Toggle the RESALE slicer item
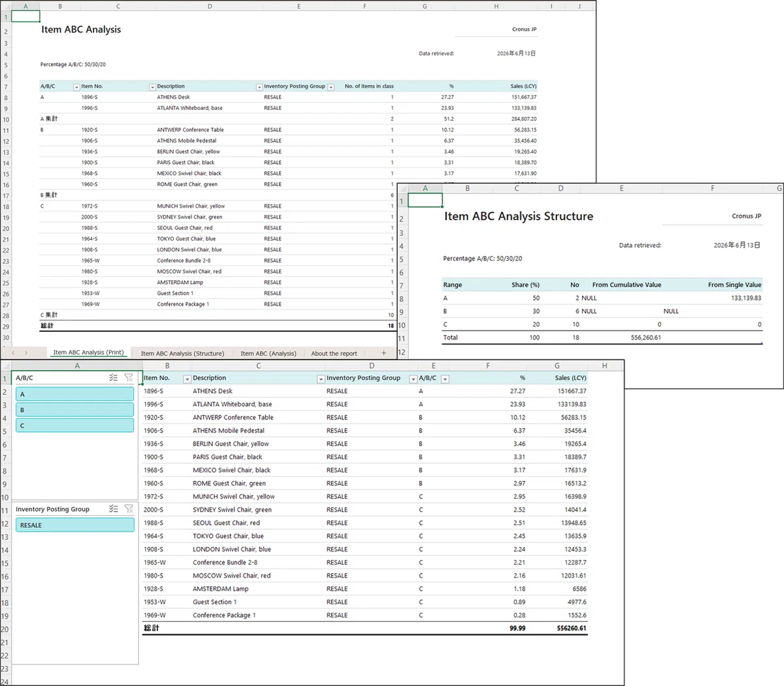The width and height of the screenshot is (784, 686). tap(75, 525)
